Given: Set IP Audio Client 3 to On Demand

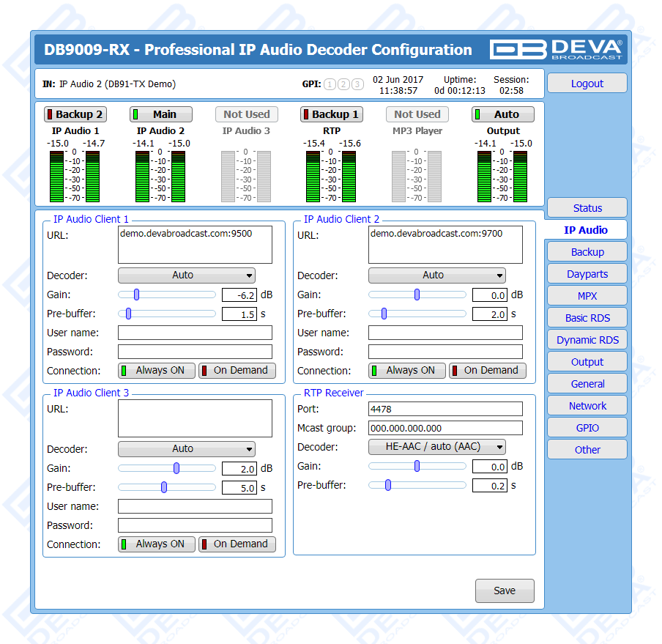Looking at the screenshot, I should [x=237, y=544].
